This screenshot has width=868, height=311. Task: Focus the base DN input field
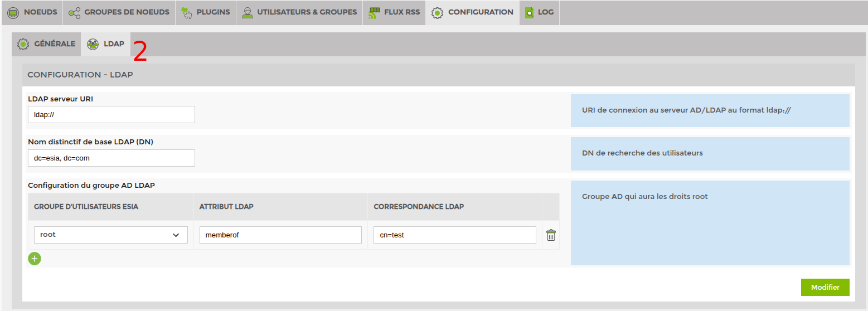point(111,158)
